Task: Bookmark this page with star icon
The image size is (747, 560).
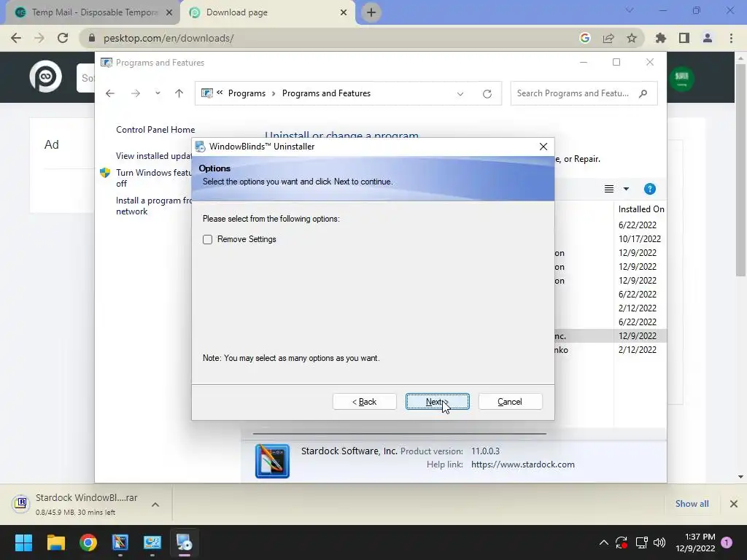Action: [632, 38]
